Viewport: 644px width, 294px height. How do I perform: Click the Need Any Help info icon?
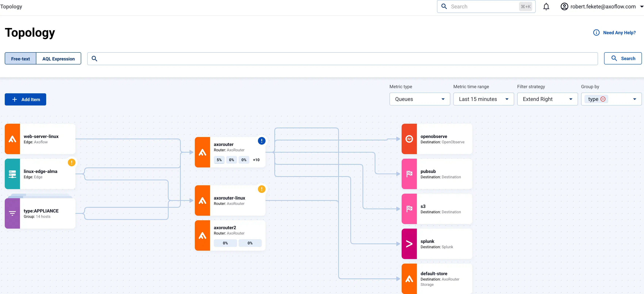pyautogui.click(x=596, y=32)
